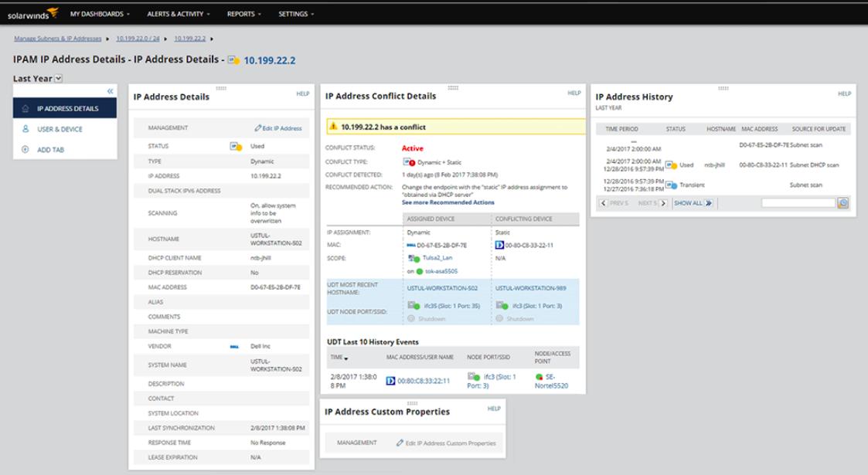Click the warning icon in conflict banner
Image resolution: width=868 pixels, height=475 pixels.
pyautogui.click(x=333, y=127)
